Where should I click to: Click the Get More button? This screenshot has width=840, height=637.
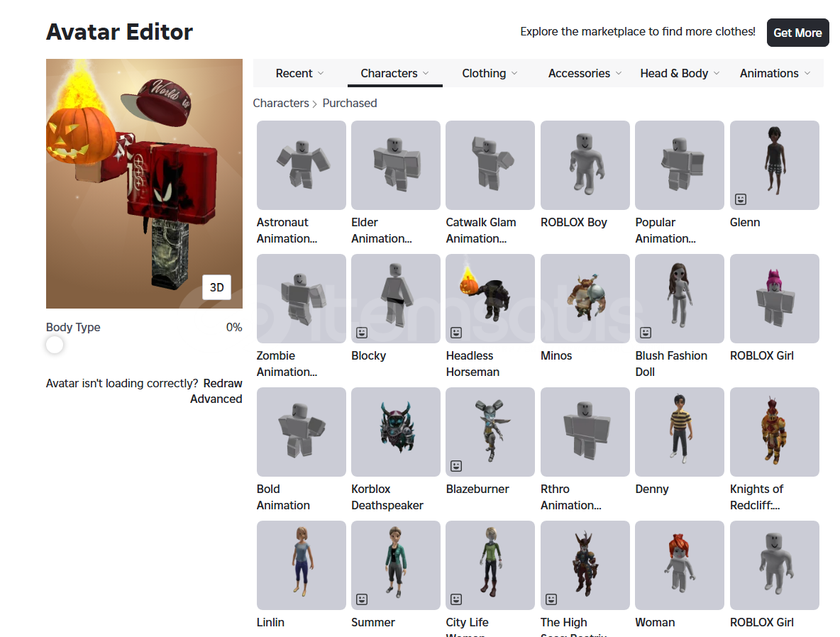(x=797, y=33)
